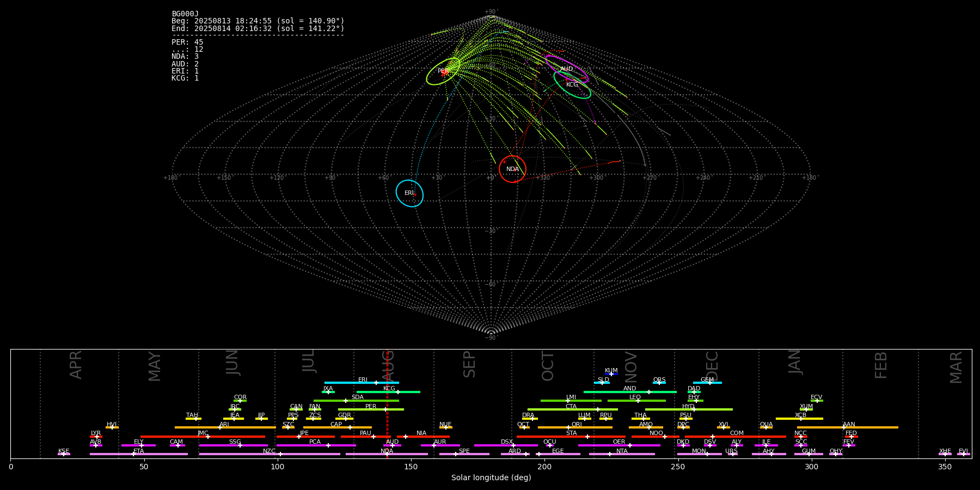Viewport: 980px width, 490px height.
Task: Click the CTA shower bar in the timeline
Action: click(x=573, y=409)
